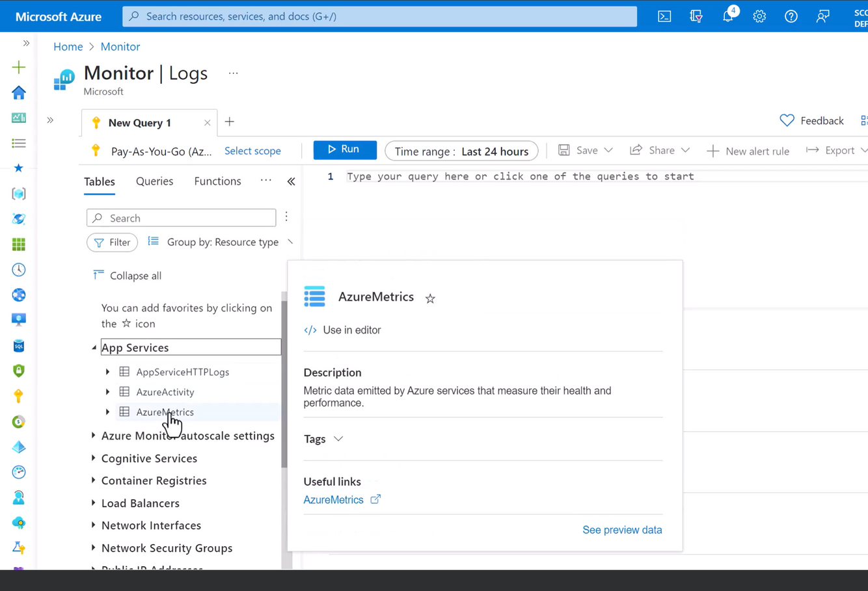Go to Home breadcrumb
This screenshot has width=868, height=591.
(68, 47)
